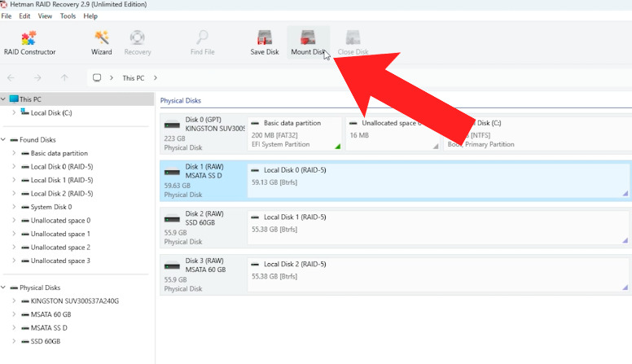Expand KINGSTON SUV300S37A240G tree node
Viewport: 632px width, 364px height.
[x=14, y=301]
